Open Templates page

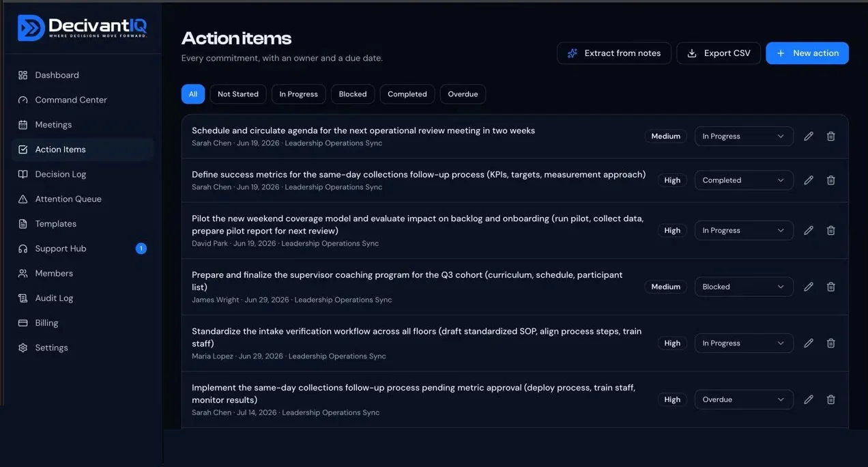(x=82, y=224)
